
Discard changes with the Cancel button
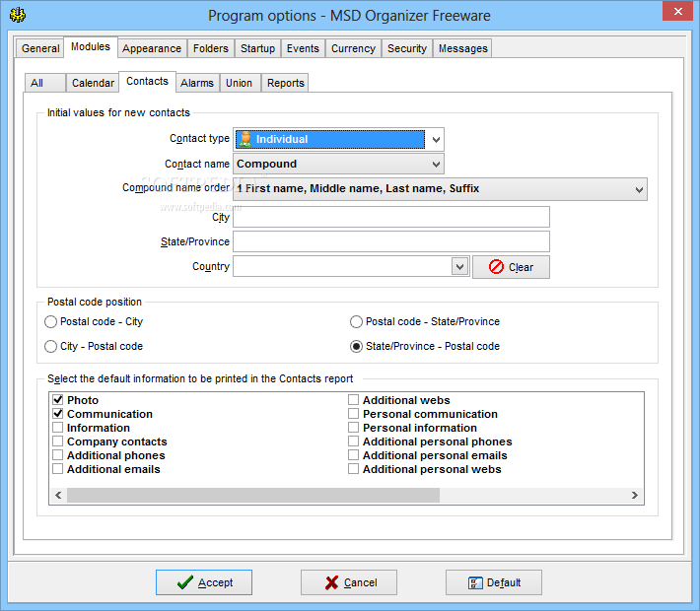click(x=349, y=582)
